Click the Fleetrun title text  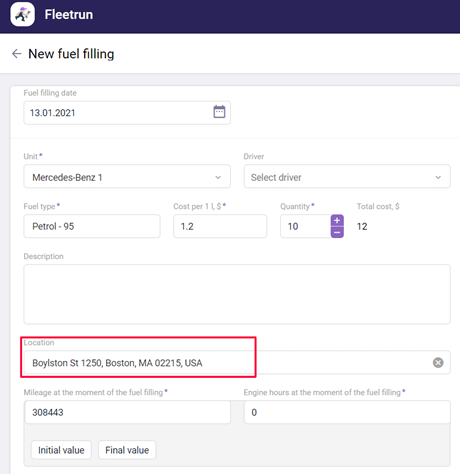[69, 14]
